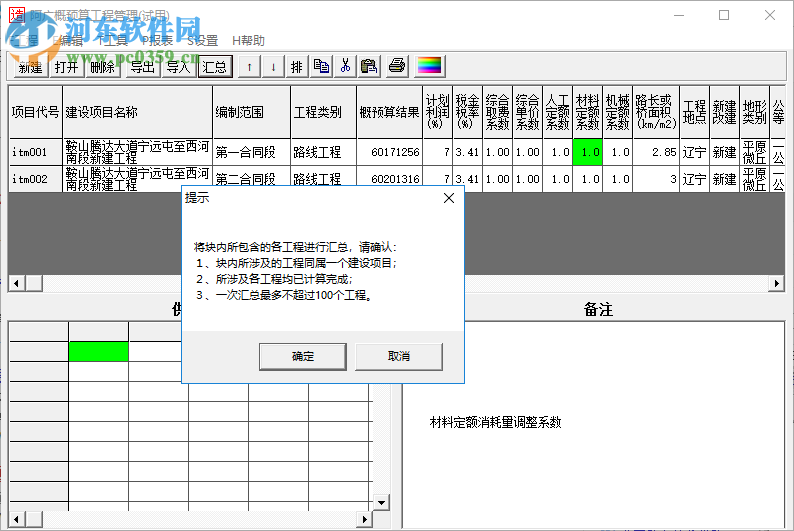Click right arrow of lower grid horizontal scrollbar
The width and height of the screenshot is (794, 531).
(364, 519)
